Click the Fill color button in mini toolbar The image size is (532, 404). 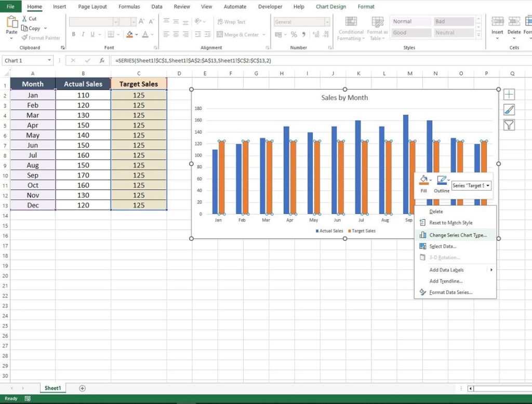[x=424, y=184]
